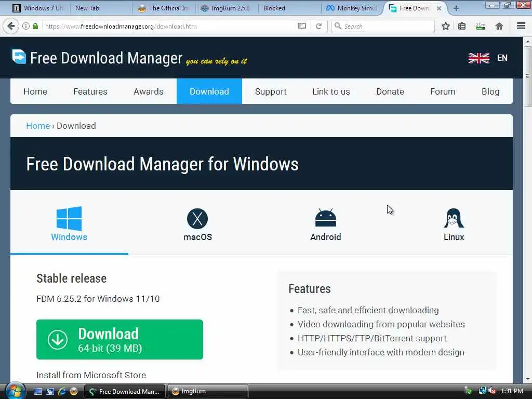Switch to the ImgBurn 2.5.8 browser tab
Viewport: 532px width, 399px height.
(x=227, y=8)
